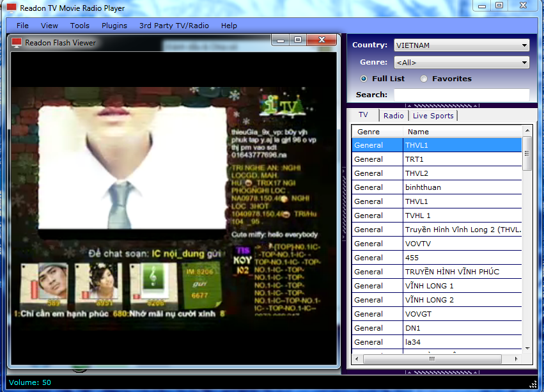Select the Full List radio button

[364, 79]
